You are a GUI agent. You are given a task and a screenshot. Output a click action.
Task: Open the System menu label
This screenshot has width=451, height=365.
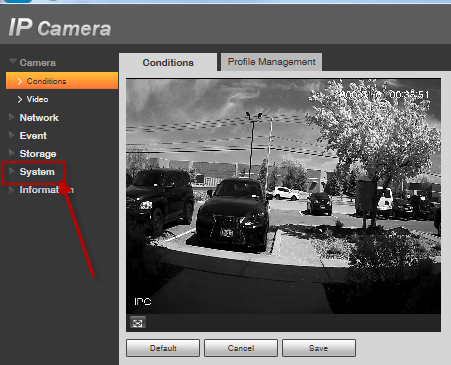[37, 172]
